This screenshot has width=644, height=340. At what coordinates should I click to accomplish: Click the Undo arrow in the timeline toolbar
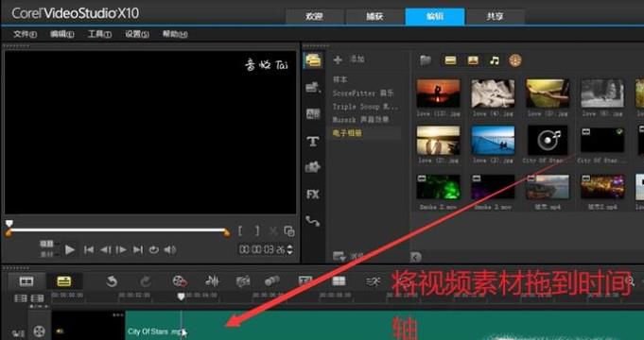coord(112,281)
